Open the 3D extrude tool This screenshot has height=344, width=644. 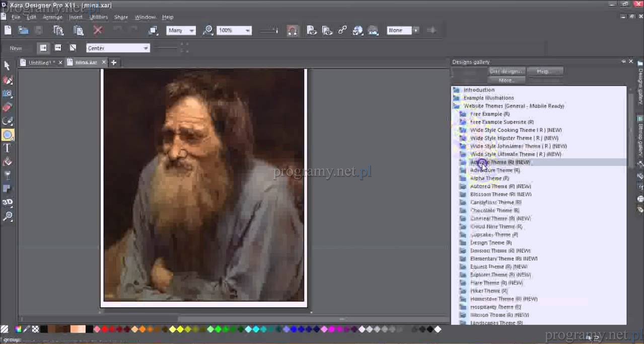[8, 202]
